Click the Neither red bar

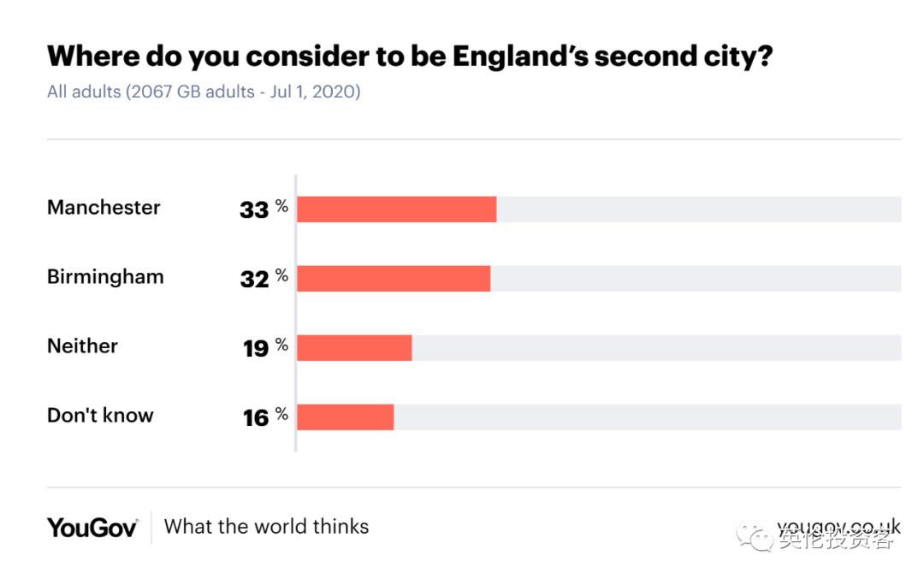[x=354, y=348]
